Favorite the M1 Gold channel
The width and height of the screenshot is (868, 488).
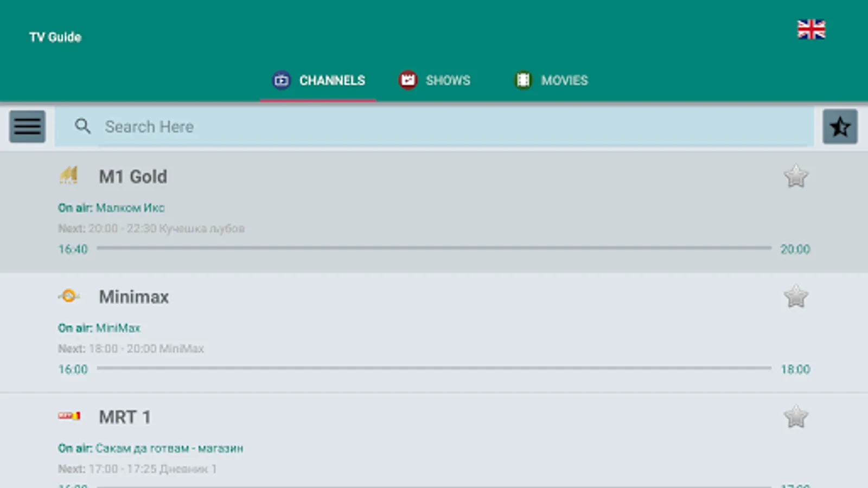[x=796, y=176]
